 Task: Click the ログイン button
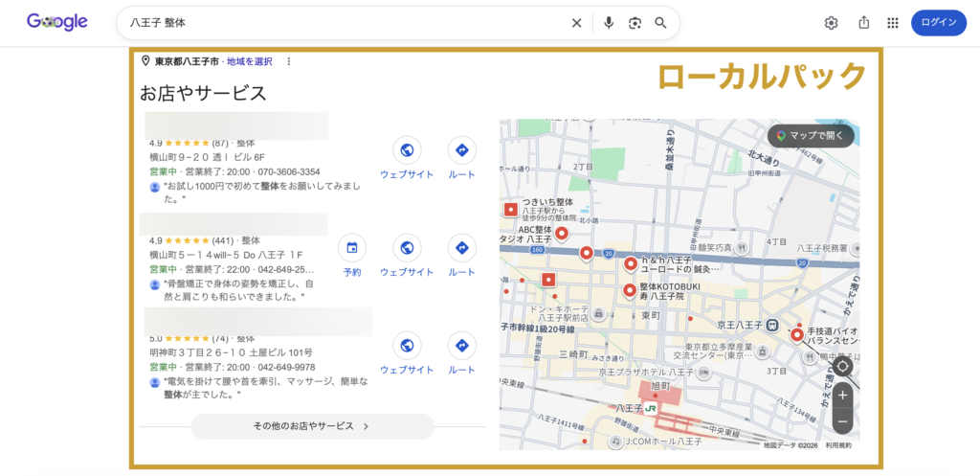coord(939,23)
